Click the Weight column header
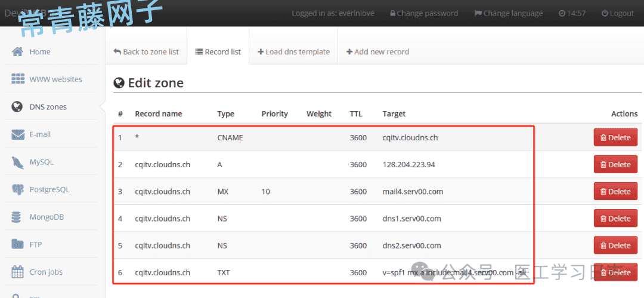644x298 pixels. click(318, 113)
